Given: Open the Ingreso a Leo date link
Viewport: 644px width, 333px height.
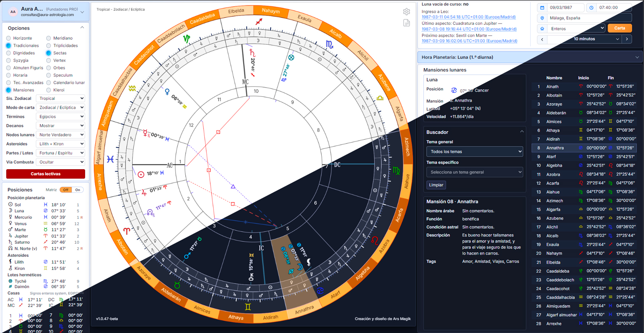Looking at the screenshot, I should [468, 17].
